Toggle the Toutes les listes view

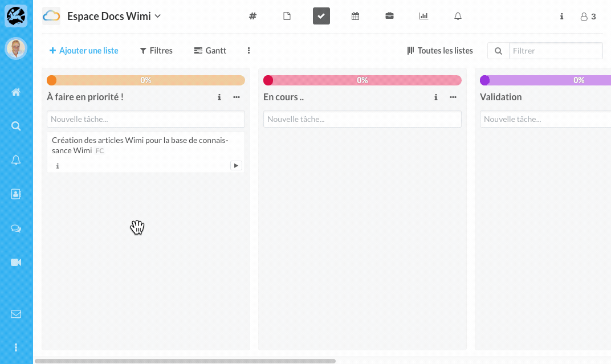[x=440, y=51]
